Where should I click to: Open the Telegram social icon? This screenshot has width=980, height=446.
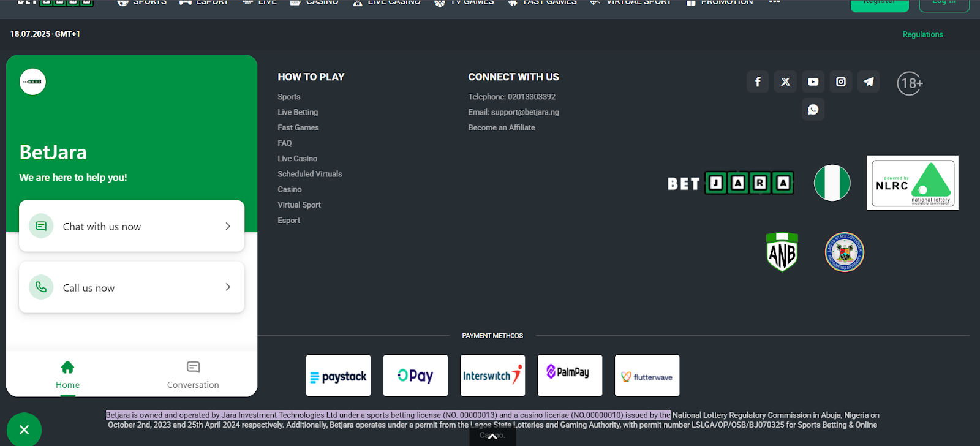click(869, 81)
